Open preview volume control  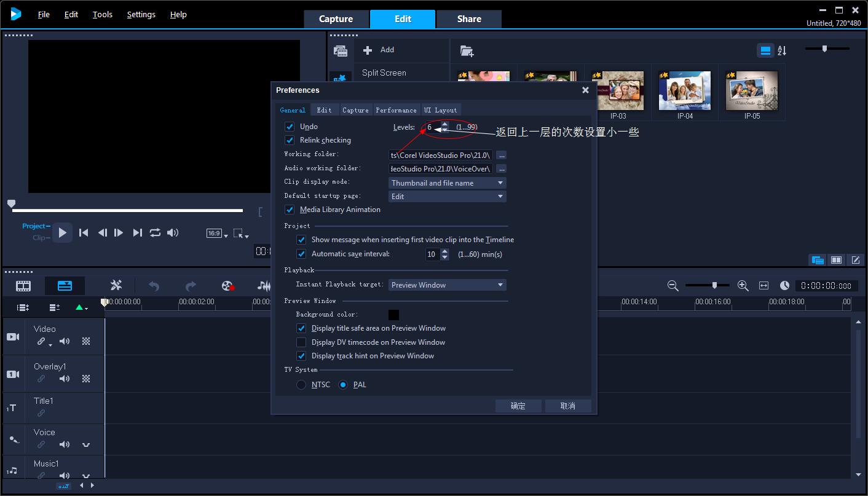(173, 232)
